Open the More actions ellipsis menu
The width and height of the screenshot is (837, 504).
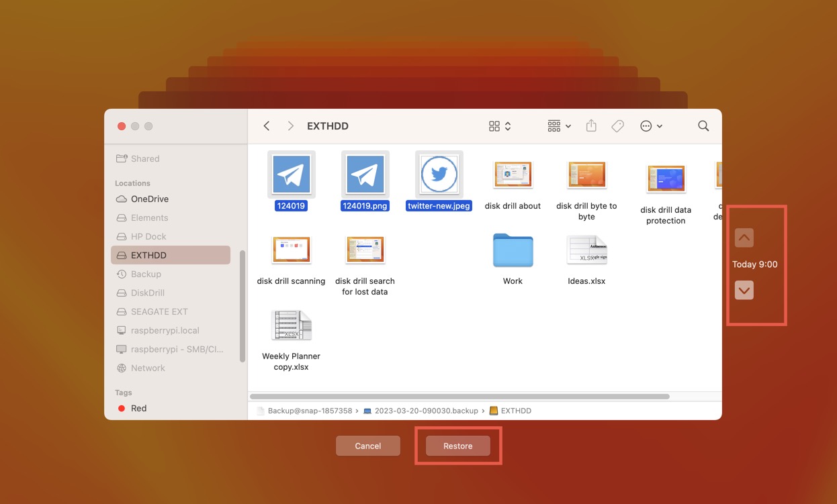point(651,126)
